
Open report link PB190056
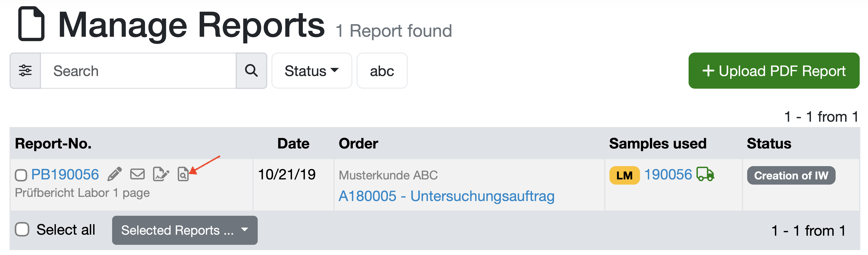(x=65, y=174)
